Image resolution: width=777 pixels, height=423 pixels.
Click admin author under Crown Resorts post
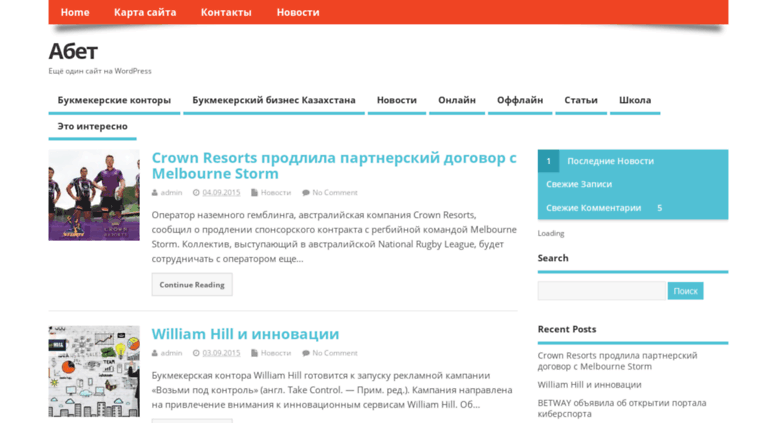click(171, 193)
